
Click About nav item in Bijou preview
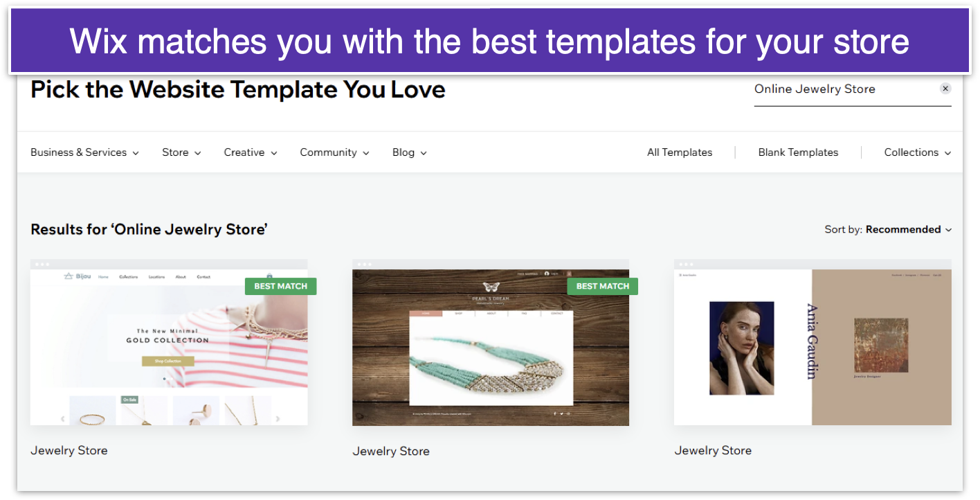pos(181,277)
